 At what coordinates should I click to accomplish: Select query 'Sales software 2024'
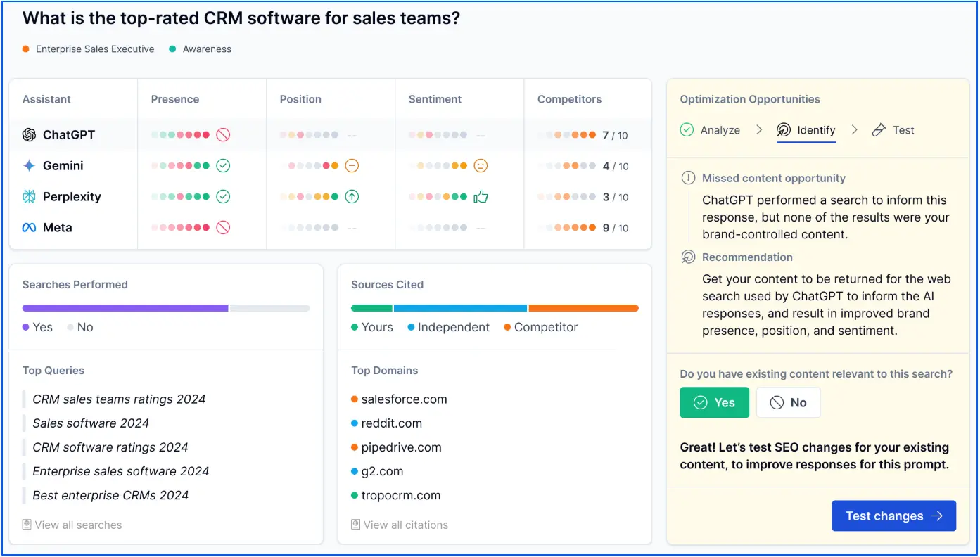(x=91, y=423)
